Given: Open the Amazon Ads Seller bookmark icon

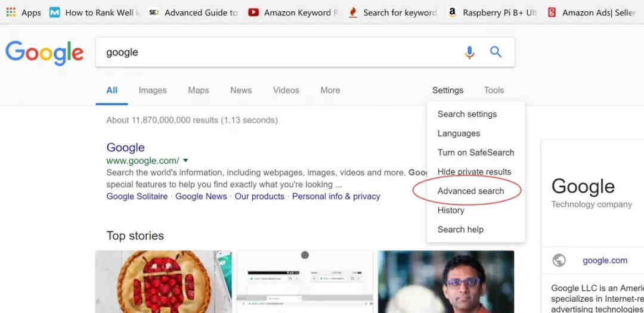Looking at the screenshot, I should coord(552,13).
